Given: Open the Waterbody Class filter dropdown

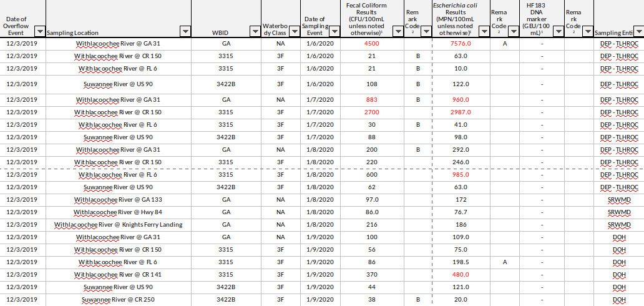Looking at the screenshot, I should (295, 32).
